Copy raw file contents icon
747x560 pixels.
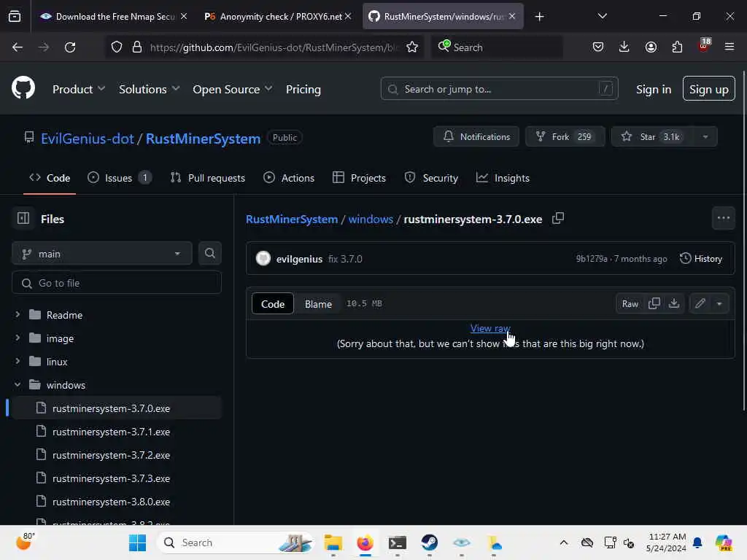[654, 303]
